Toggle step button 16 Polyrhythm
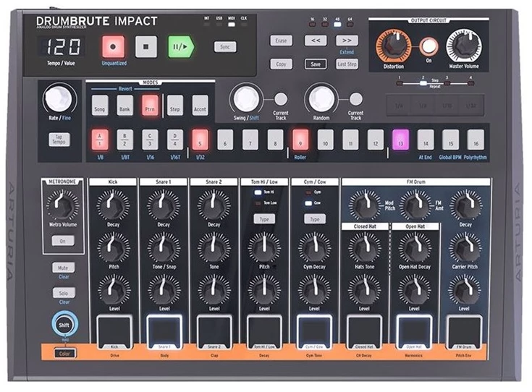 (476, 140)
